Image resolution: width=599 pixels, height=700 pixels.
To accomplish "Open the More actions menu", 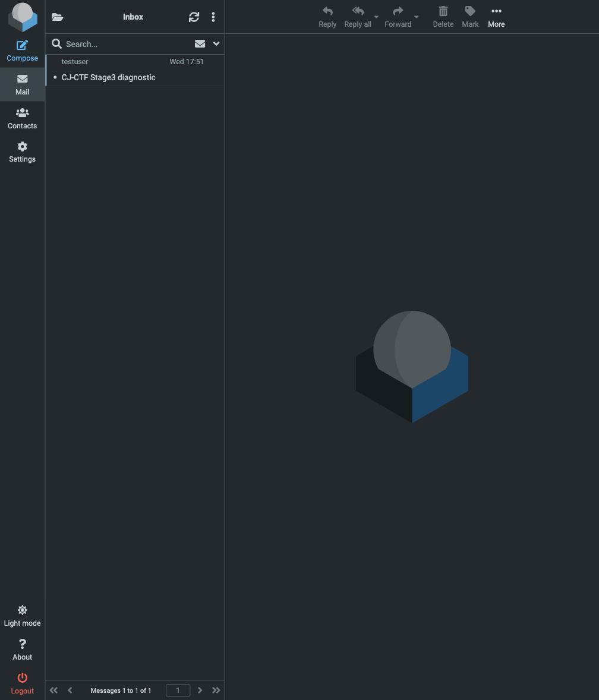I will click(496, 17).
